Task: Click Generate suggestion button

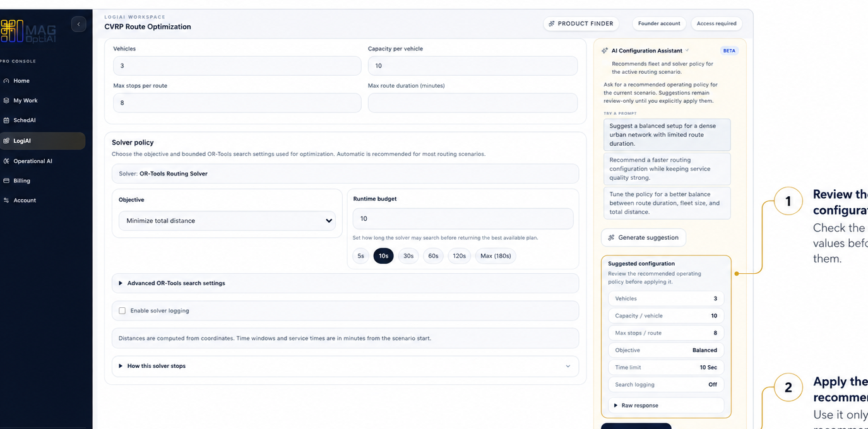Action: (x=643, y=238)
